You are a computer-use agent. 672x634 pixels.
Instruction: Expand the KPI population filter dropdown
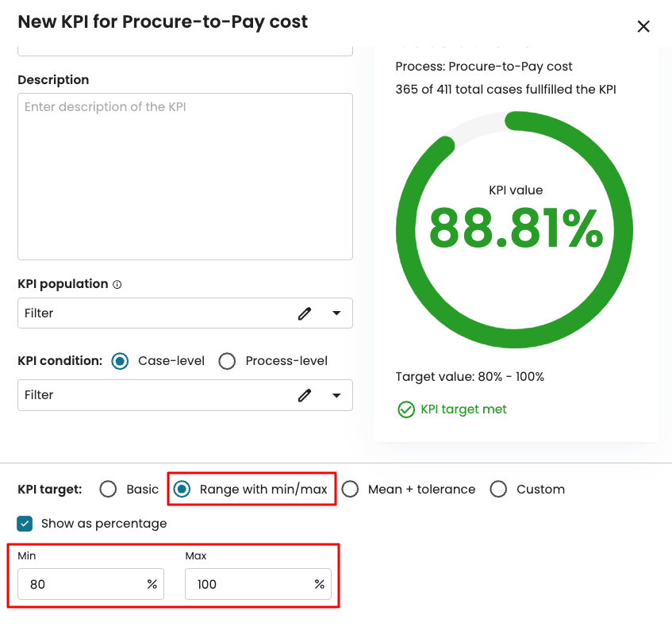(336, 313)
